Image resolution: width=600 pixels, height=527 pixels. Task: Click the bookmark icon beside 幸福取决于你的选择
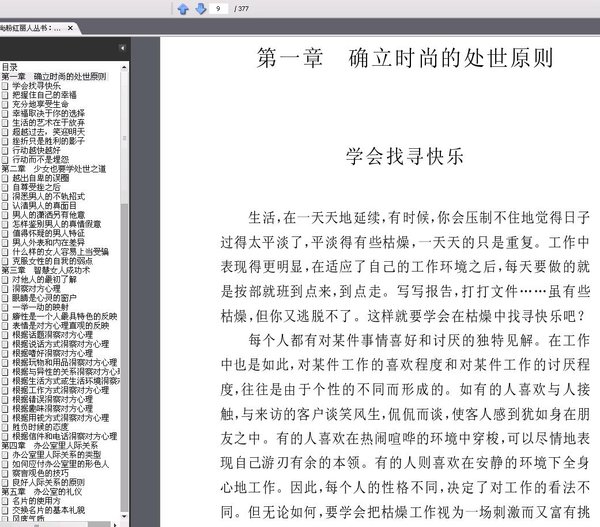5,114
